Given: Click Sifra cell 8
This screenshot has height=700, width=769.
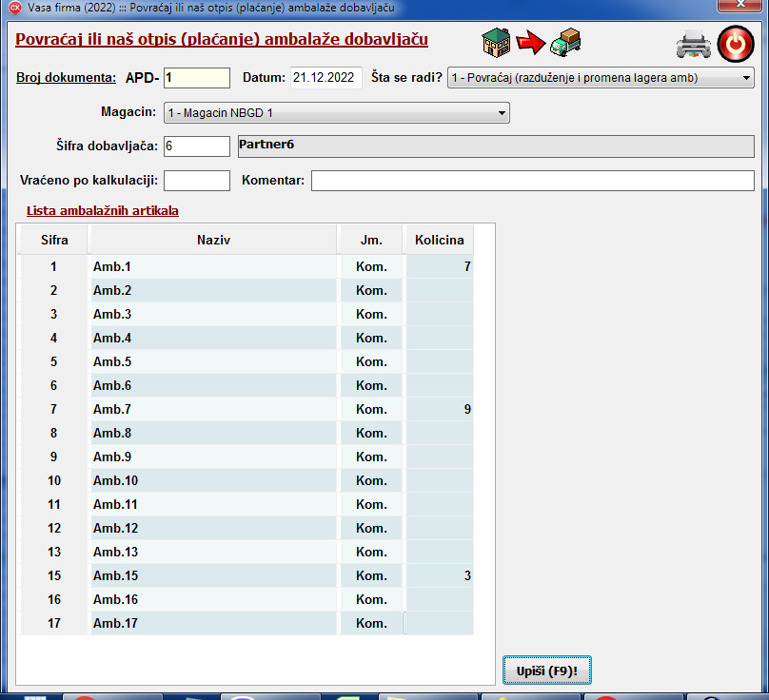Looking at the screenshot, I should tap(54, 434).
